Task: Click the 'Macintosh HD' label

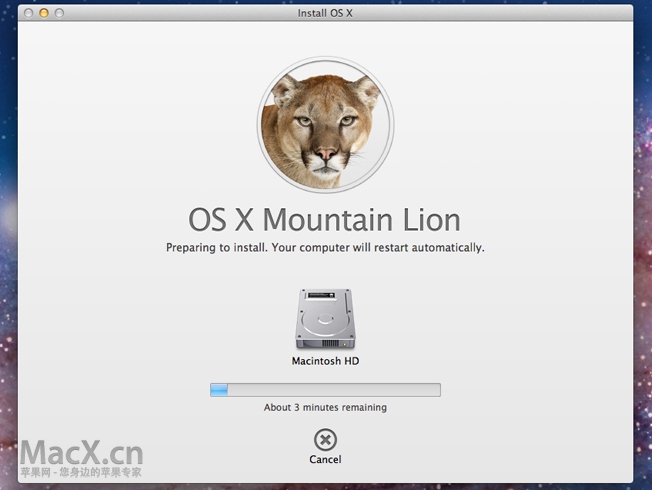Action: click(x=325, y=361)
